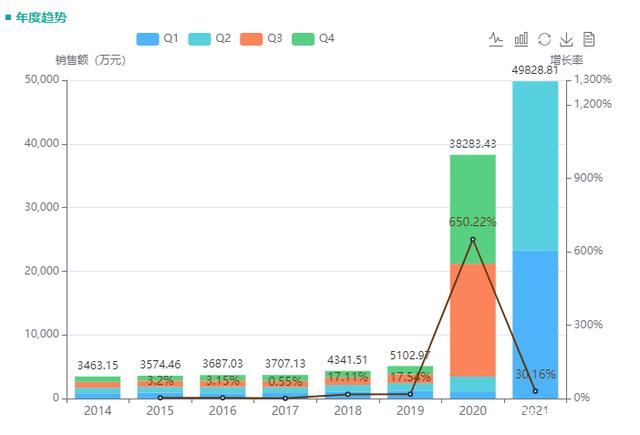Image resolution: width=640 pixels, height=435 pixels.
Task: Click the 2018 stacked bar
Action: (347, 385)
